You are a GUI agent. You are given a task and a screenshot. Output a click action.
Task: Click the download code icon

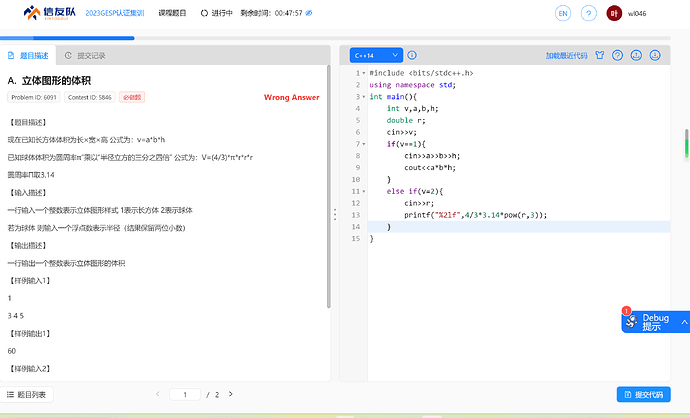point(655,55)
